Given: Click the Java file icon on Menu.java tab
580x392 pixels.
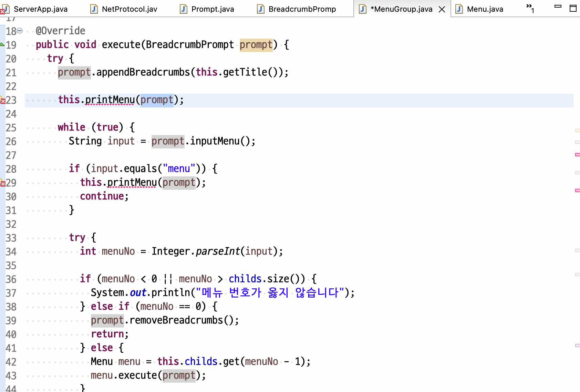Looking at the screenshot, I should point(459,9).
